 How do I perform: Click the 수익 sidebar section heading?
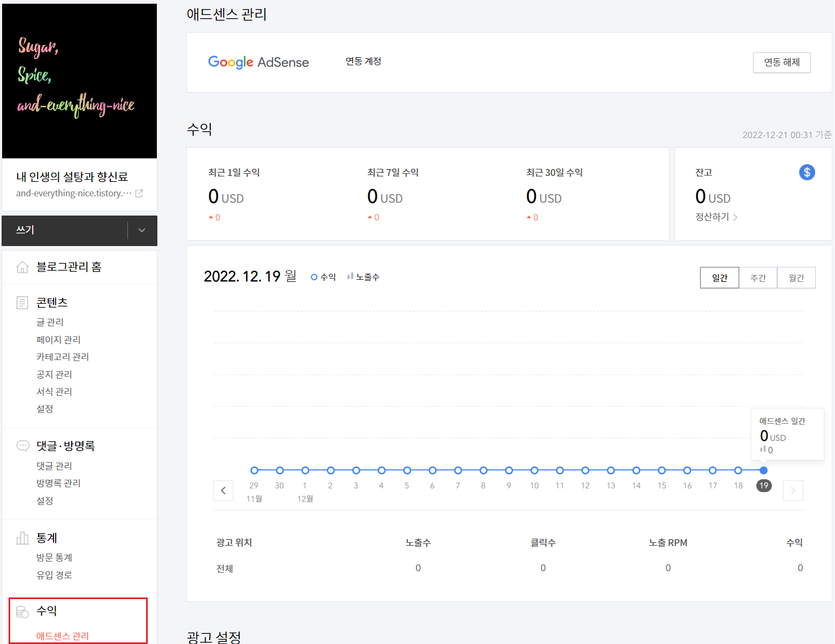click(47, 611)
